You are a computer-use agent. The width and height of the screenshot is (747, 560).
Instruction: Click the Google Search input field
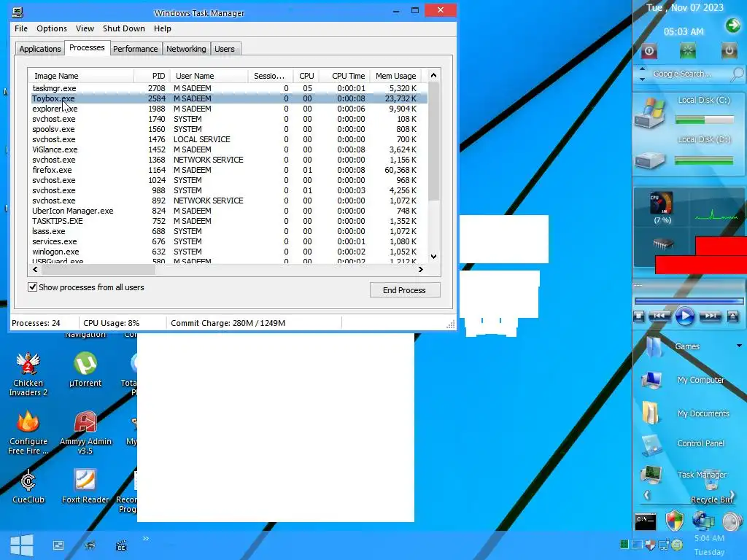click(689, 74)
